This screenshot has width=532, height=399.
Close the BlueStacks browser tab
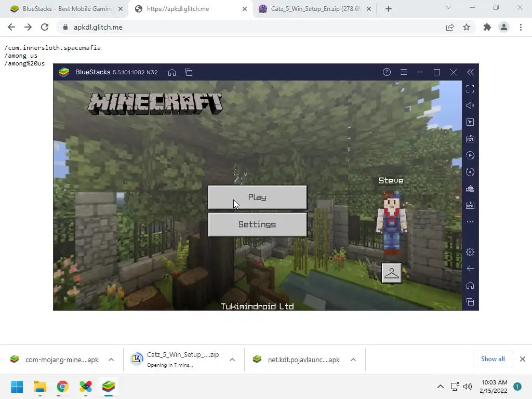(121, 9)
